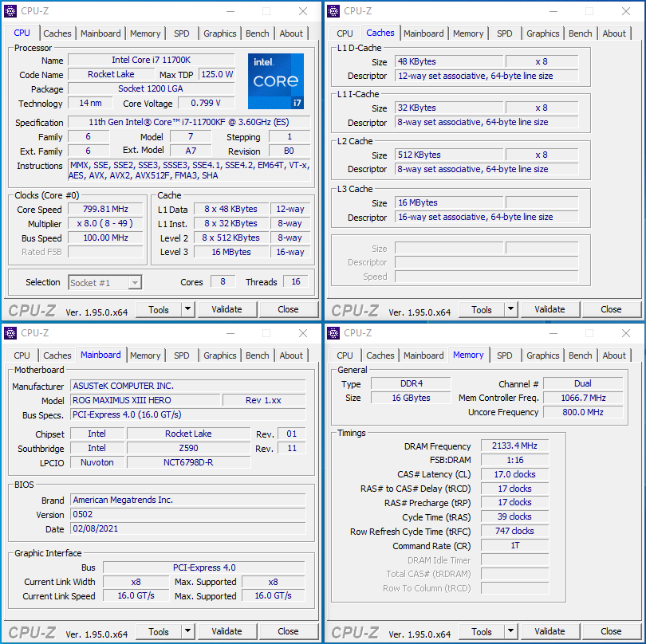Open the SPD tab in the Memory window

(505, 355)
